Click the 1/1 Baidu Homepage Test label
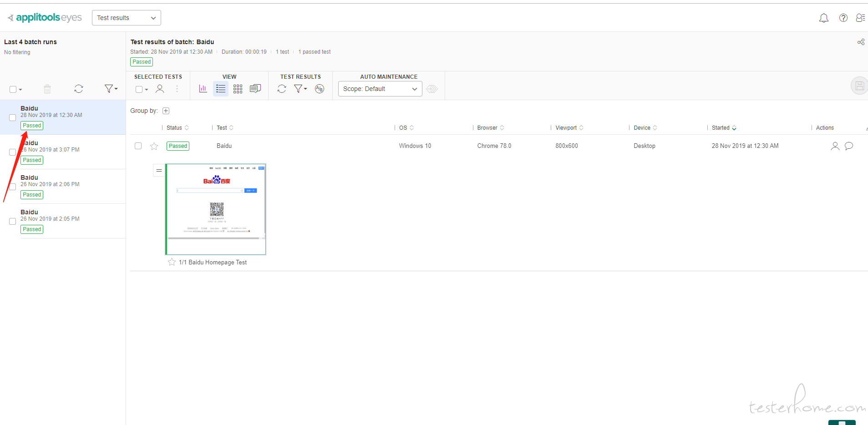The image size is (868, 425). pos(213,263)
